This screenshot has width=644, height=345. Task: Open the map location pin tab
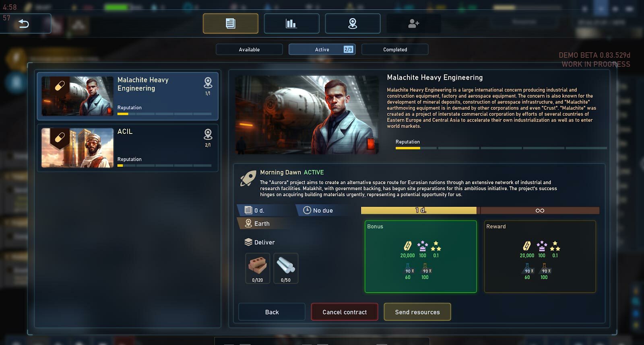tap(353, 23)
